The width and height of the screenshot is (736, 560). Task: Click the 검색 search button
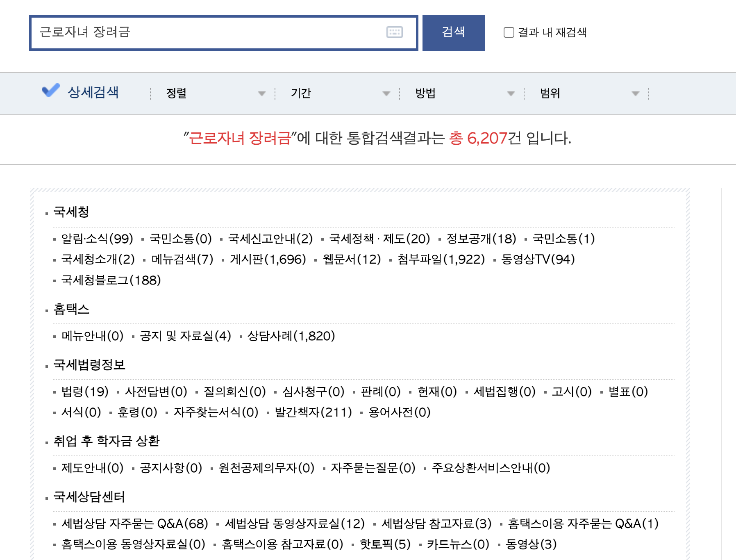[x=453, y=33]
